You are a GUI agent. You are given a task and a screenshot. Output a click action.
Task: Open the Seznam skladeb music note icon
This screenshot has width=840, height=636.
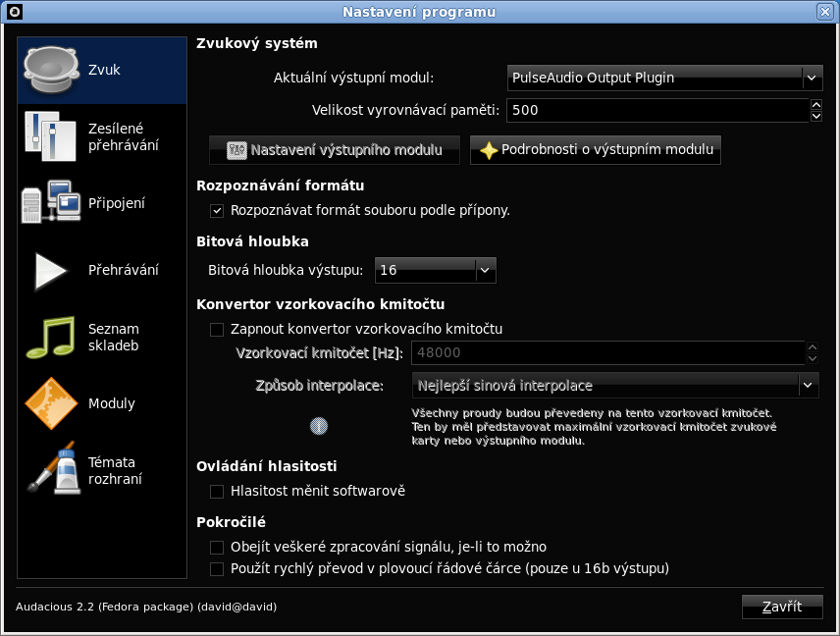(51, 337)
